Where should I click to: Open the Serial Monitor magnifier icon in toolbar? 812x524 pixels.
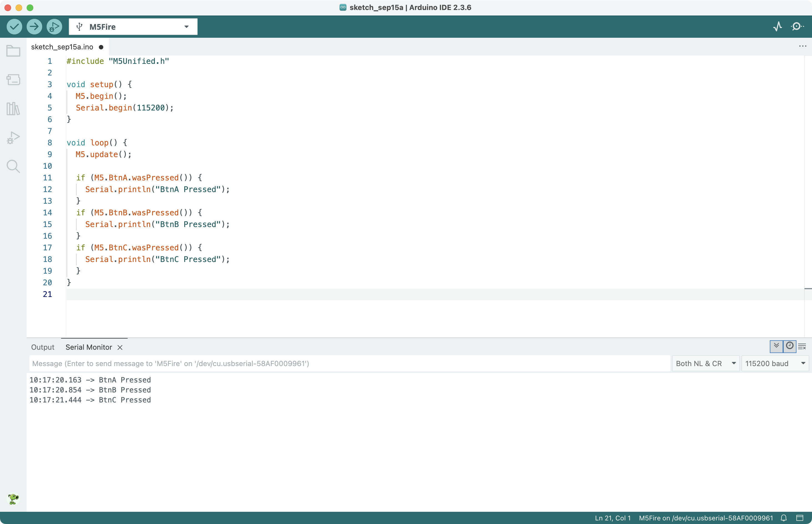coord(797,27)
